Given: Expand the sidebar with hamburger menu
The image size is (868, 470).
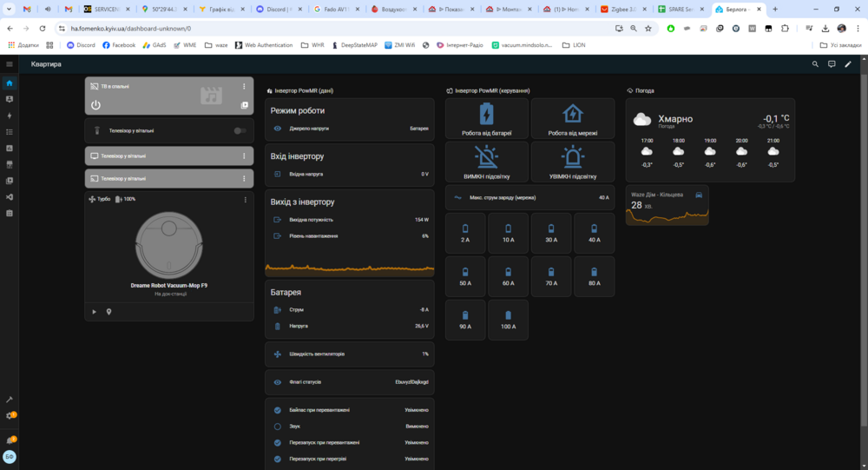Looking at the screenshot, I should (x=10, y=64).
